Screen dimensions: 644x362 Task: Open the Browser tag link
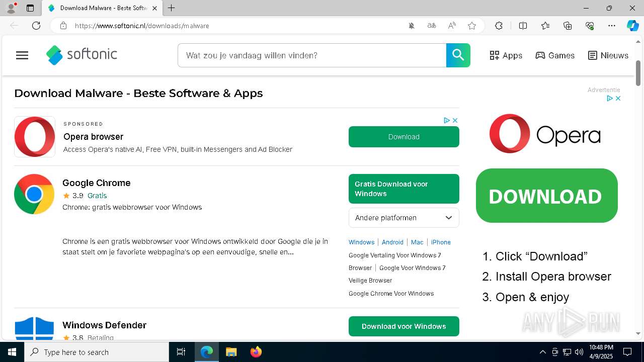click(x=360, y=268)
